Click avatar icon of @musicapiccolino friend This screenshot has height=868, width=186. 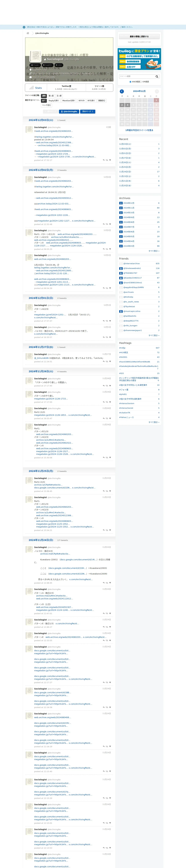pos(121,311)
